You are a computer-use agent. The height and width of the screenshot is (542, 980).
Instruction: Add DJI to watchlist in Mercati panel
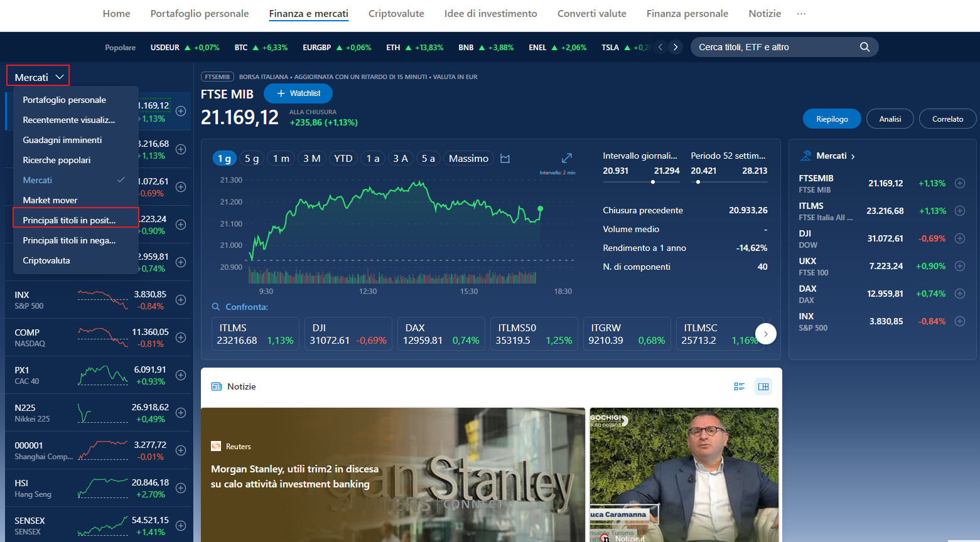[960, 238]
